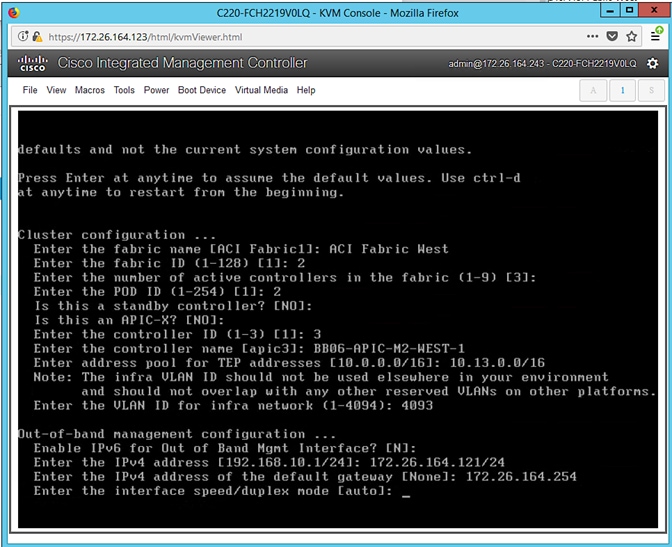Click the admin@172.26.164.243 user label
This screenshot has height=547, width=672.
(x=542, y=64)
